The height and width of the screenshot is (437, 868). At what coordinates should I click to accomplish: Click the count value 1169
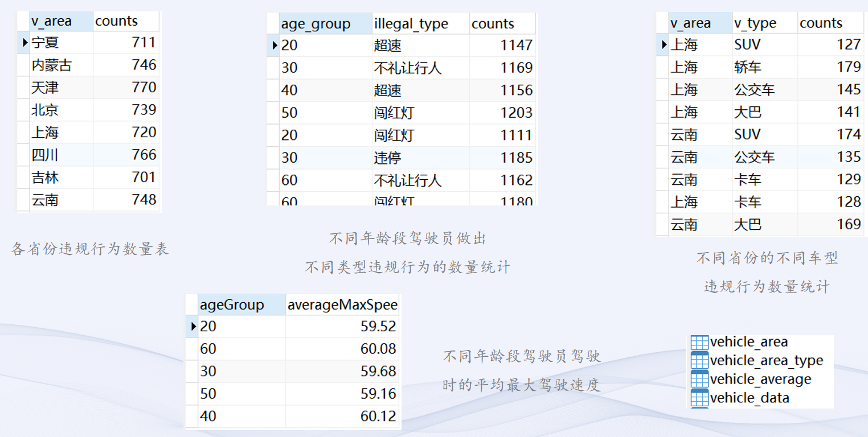(516, 68)
